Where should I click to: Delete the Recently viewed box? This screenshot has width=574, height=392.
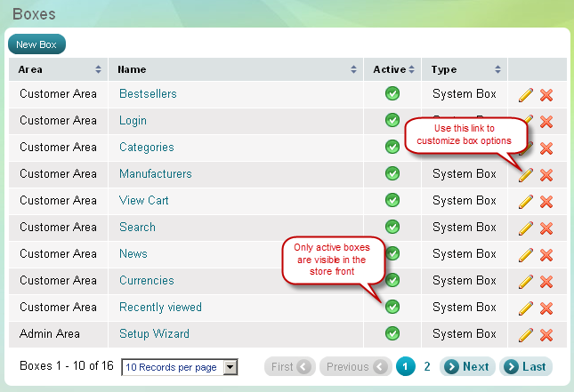(546, 308)
